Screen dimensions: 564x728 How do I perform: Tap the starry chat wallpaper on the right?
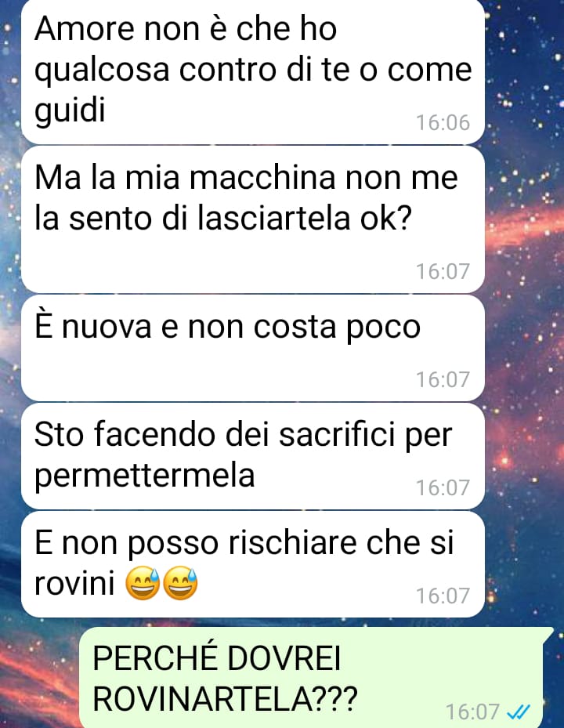pos(525,325)
